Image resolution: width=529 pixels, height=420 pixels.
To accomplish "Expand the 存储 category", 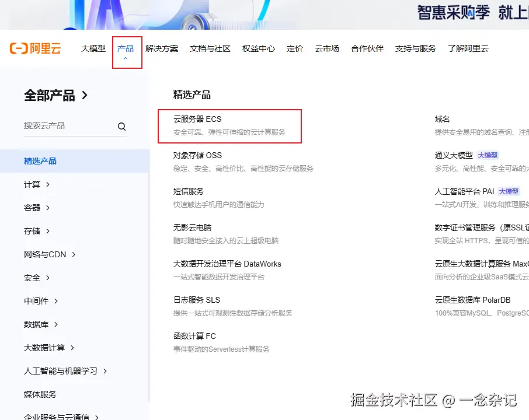I will click(x=36, y=231).
